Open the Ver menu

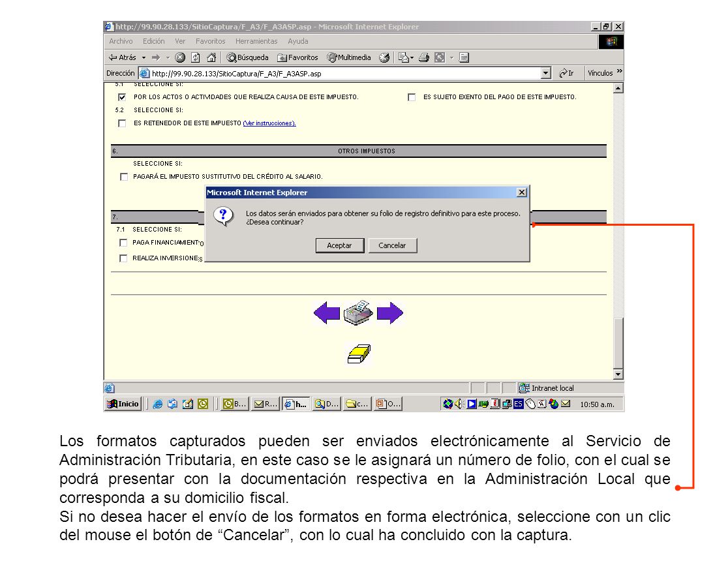coord(180,41)
